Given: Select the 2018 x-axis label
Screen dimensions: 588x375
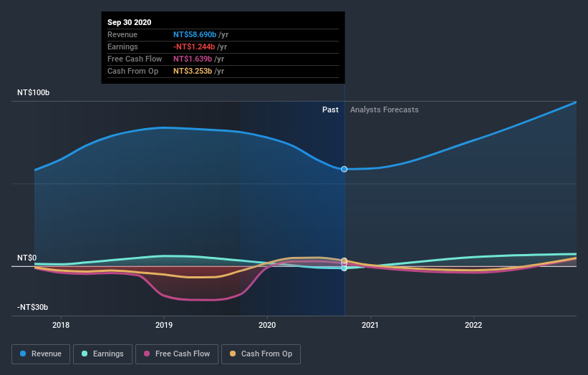Looking at the screenshot, I should [61, 325].
